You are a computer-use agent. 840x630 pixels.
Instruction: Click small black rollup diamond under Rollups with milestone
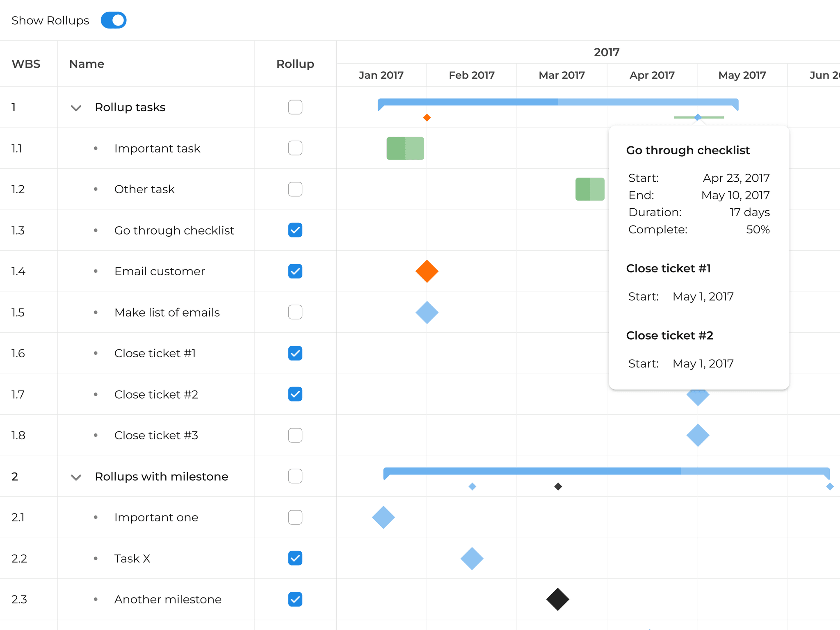point(558,486)
